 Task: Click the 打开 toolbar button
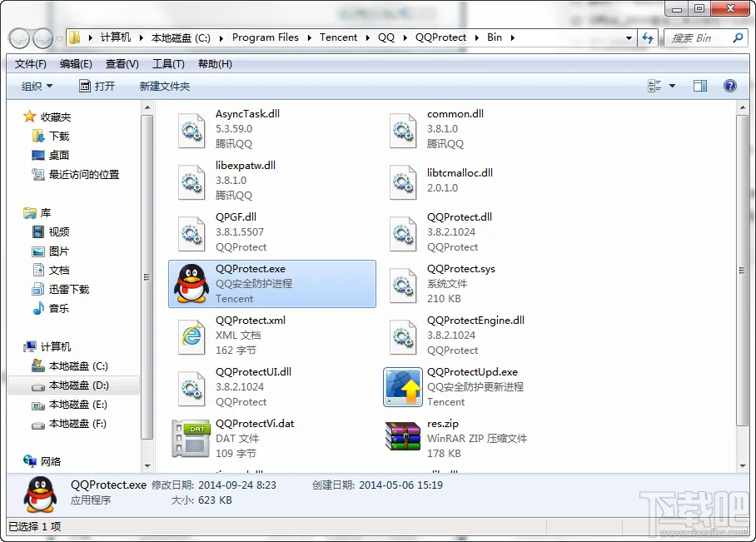[97, 86]
